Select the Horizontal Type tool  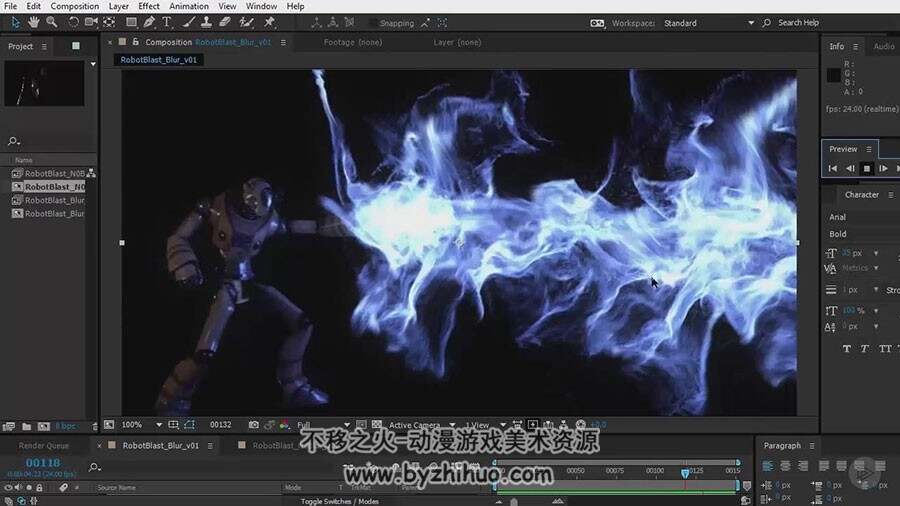click(167, 22)
